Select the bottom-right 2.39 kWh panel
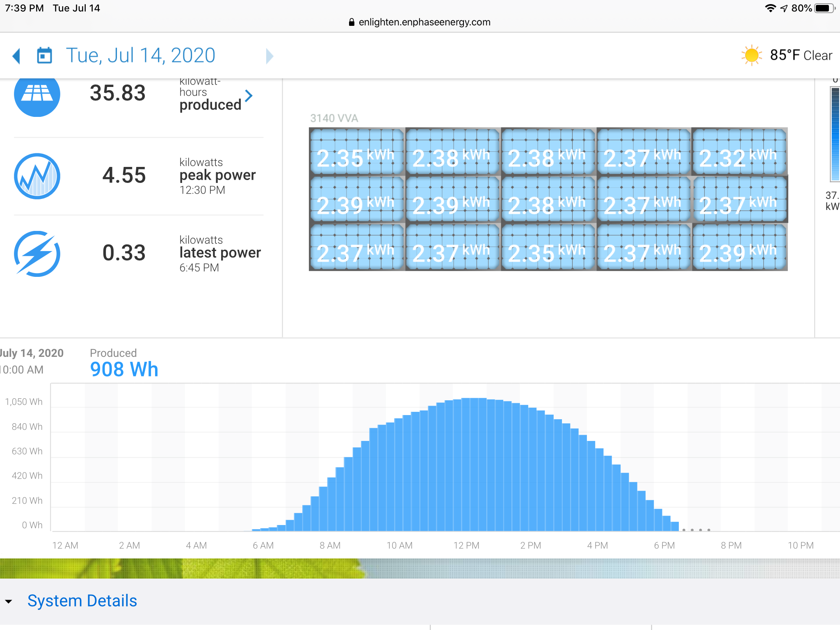Screen dimensions: 840x630 coord(740,247)
